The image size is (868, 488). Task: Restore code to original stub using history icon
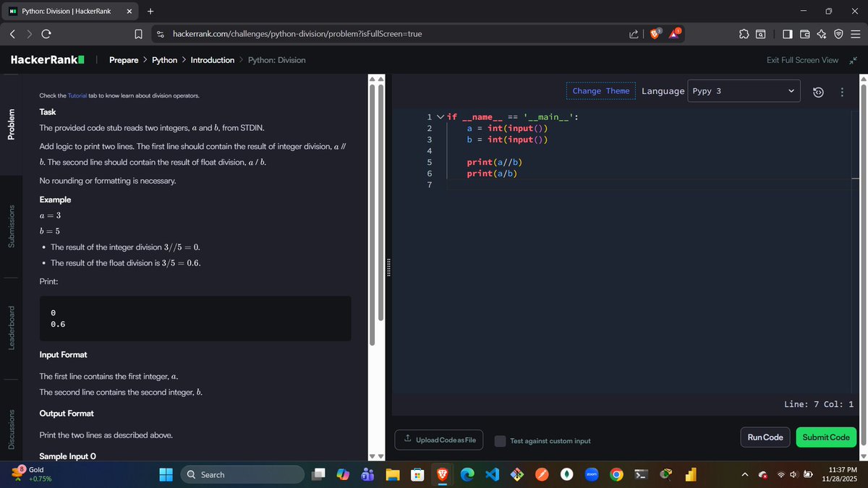point(818,92)
